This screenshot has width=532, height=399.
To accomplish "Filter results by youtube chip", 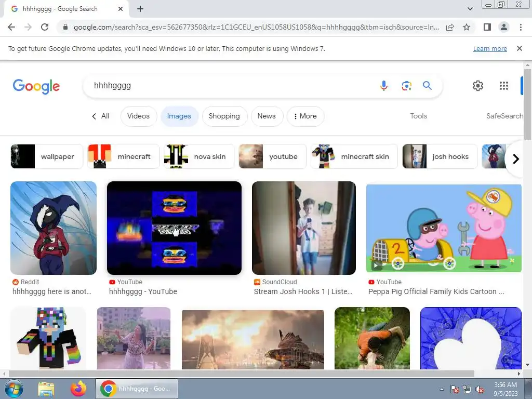I will [x=272, y=156].
